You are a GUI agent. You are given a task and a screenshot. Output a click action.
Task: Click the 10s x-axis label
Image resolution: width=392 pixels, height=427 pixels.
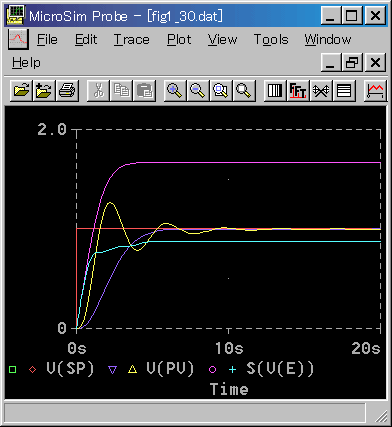(x=229, y=348)
